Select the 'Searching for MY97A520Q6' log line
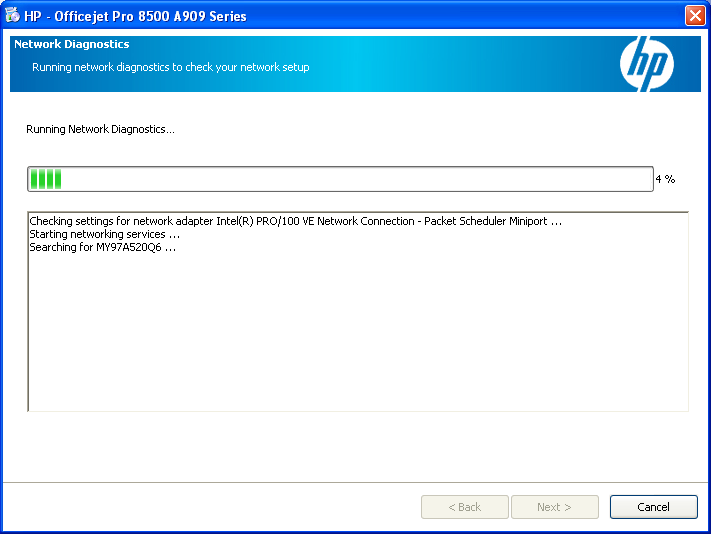 pos(102,248)
